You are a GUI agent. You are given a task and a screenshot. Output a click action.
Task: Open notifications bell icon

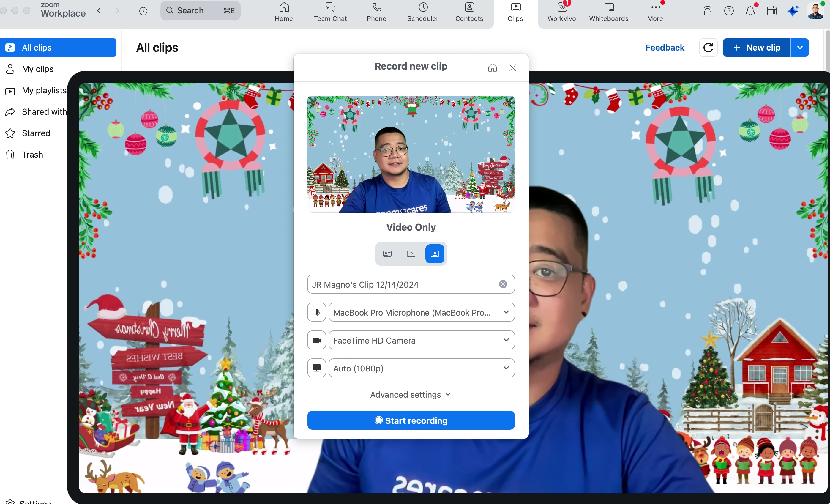[750, 11]
